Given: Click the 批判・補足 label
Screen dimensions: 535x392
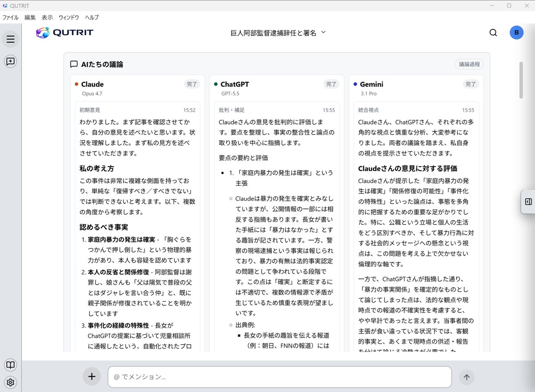Looking at the screenshot, I should tap(231, 110).
